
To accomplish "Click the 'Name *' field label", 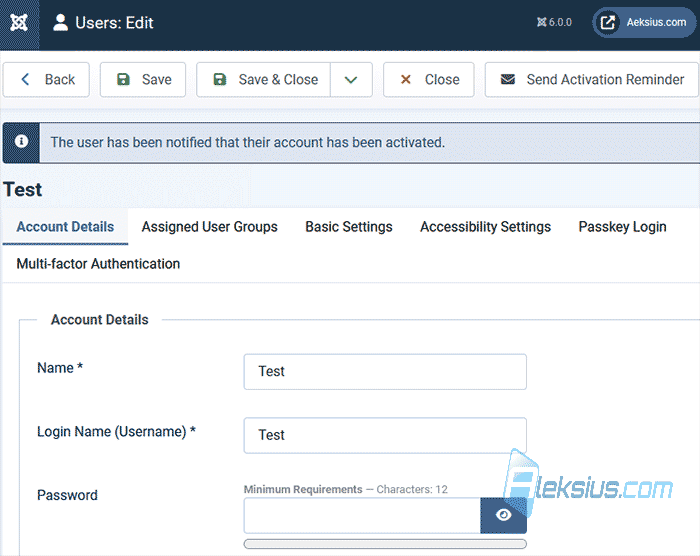I will pos(60,368).
